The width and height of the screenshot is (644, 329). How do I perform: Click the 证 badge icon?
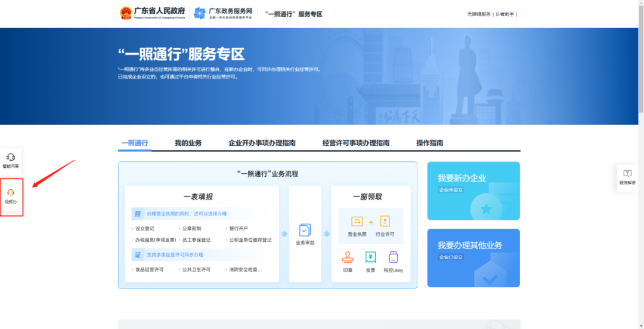[138, 255]
